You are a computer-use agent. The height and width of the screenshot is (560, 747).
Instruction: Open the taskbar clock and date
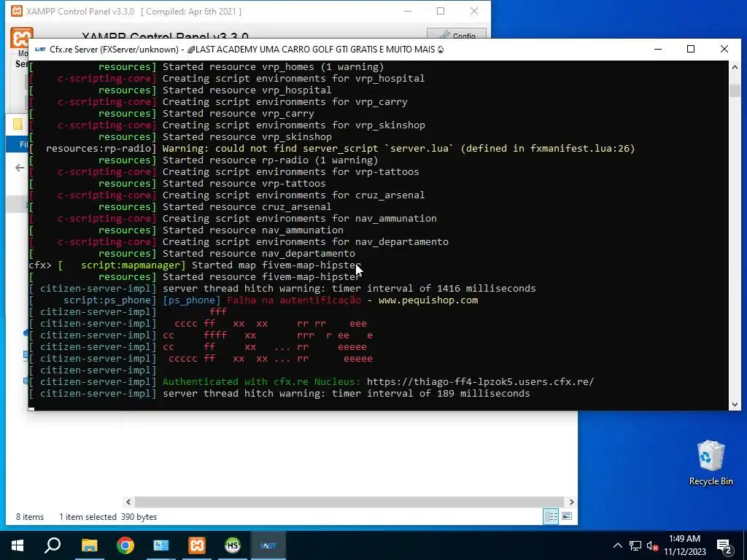[x=684, y=545]
